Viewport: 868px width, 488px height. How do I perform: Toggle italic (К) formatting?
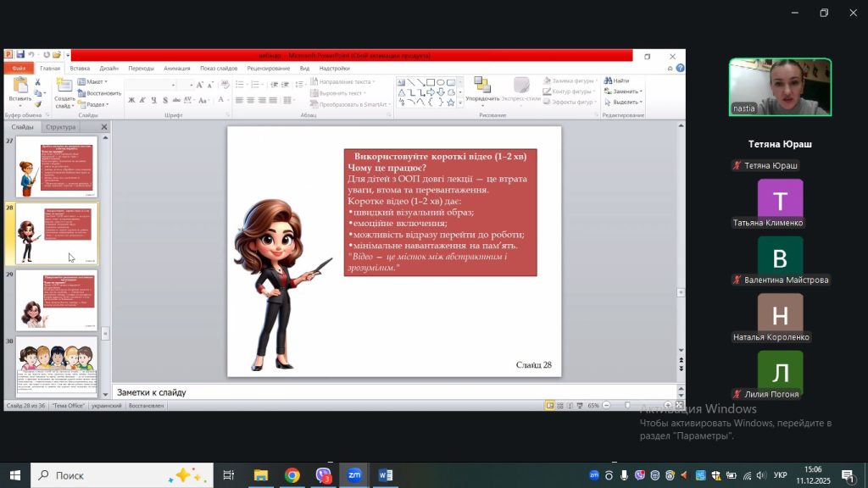pyautogui.click(x=142, y=100)
